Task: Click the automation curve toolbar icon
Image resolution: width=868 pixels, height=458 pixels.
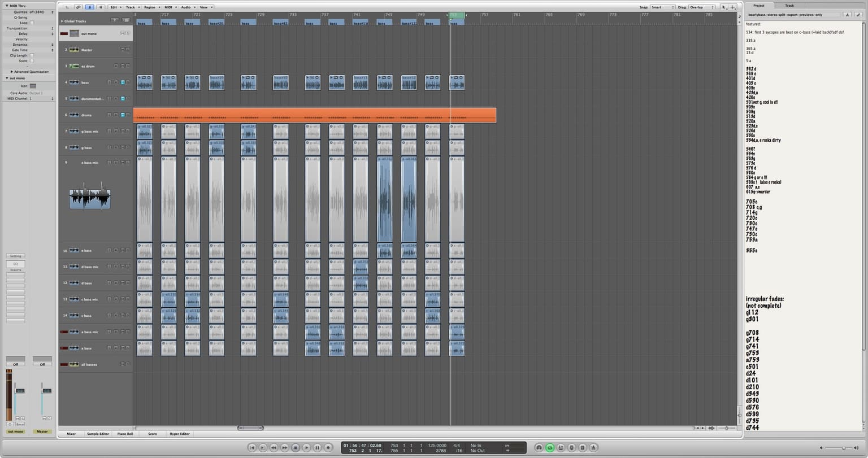Action: click(67, 7)
